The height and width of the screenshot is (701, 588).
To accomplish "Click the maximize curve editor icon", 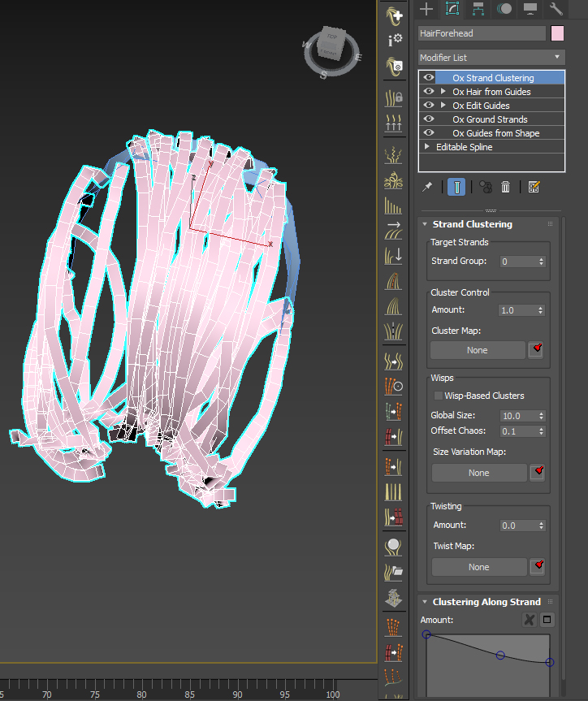I will [x=547, y=620].
